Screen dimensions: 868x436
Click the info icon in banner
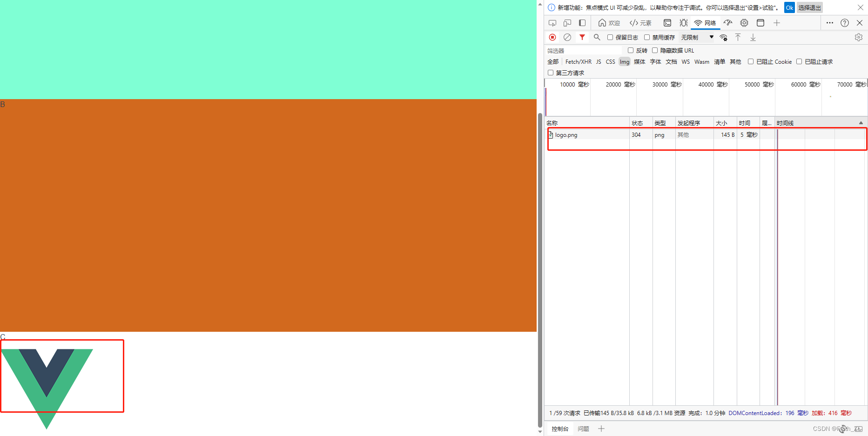[x=552, y=7]
